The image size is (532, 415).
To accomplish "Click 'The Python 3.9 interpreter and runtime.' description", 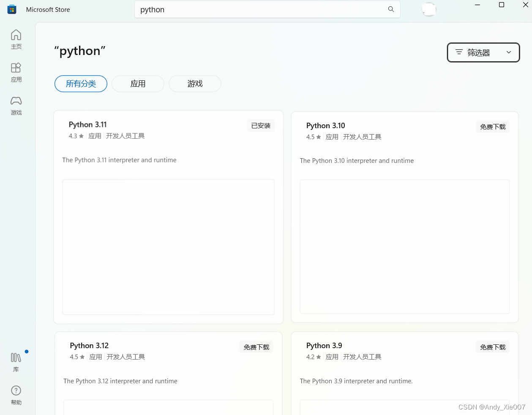I will tap(356, 381).
